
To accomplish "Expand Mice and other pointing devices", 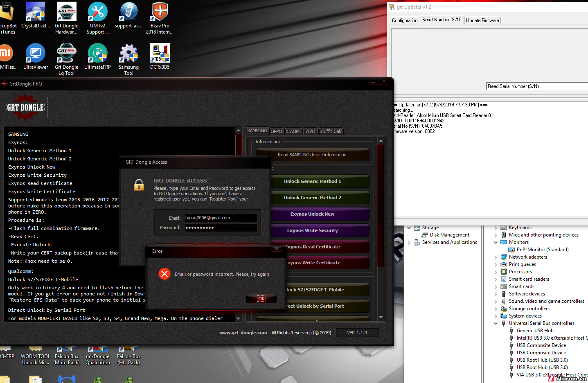I will click(496, 235).
